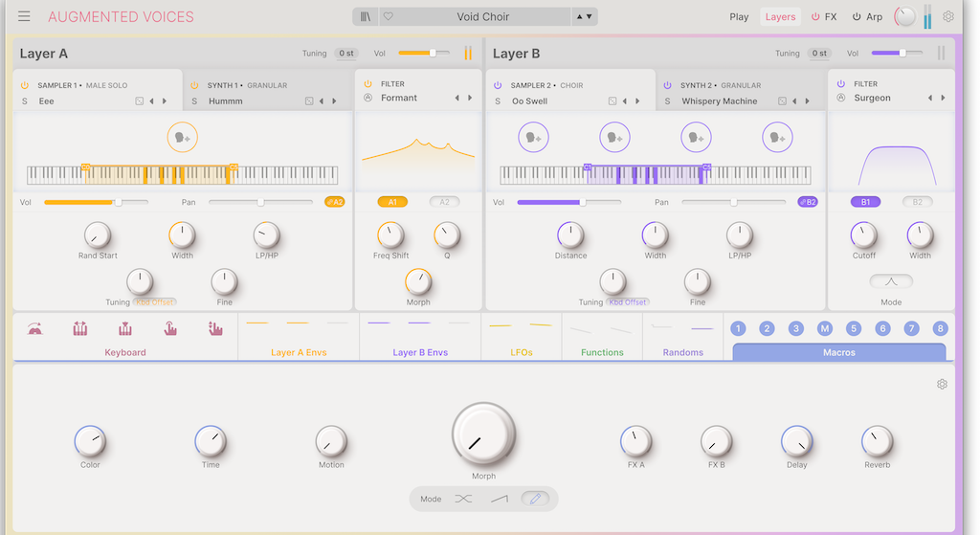Image resolution: width=980 pixels, height=535 pixels.
Task: Toggle the Arp power button
Action: click(x=857, y=17)
